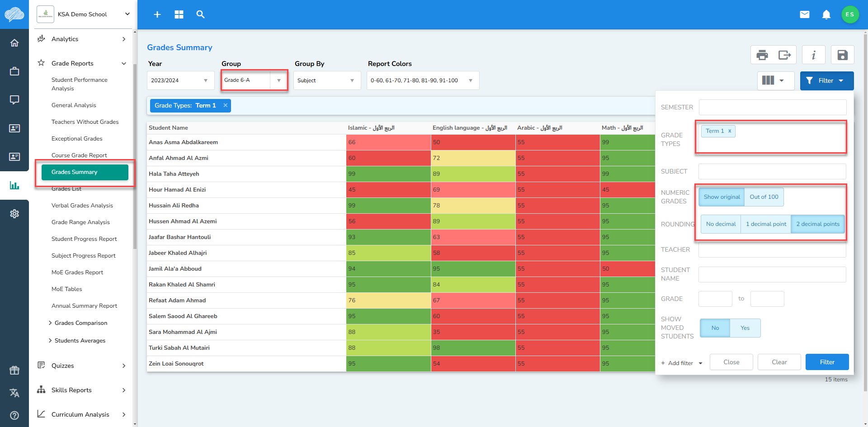Open the briefcase sidebar icon
The width and height of the screenshot is (868, 427).
[x=14, y=71]
